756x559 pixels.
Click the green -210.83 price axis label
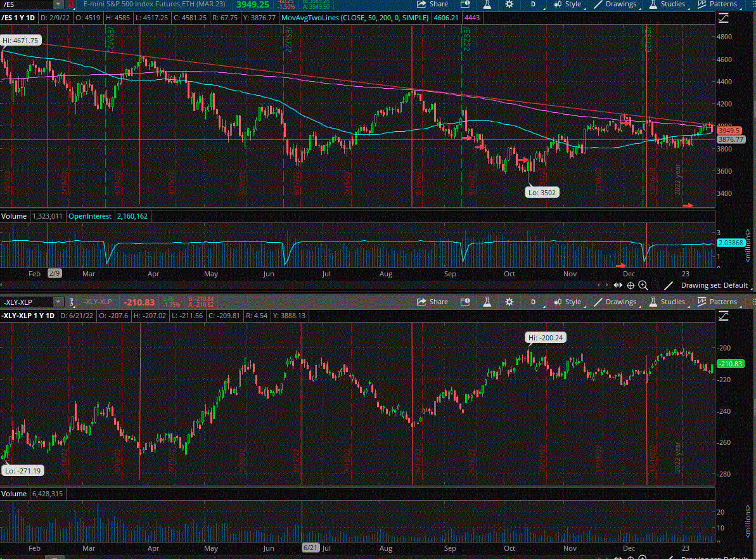click(x=731, y=364)
